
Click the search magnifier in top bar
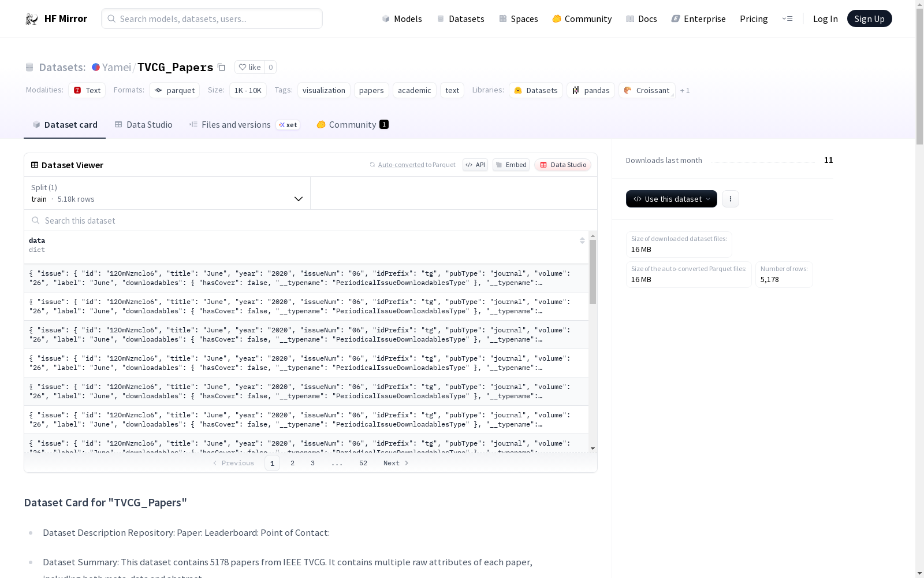pos(111,18)
